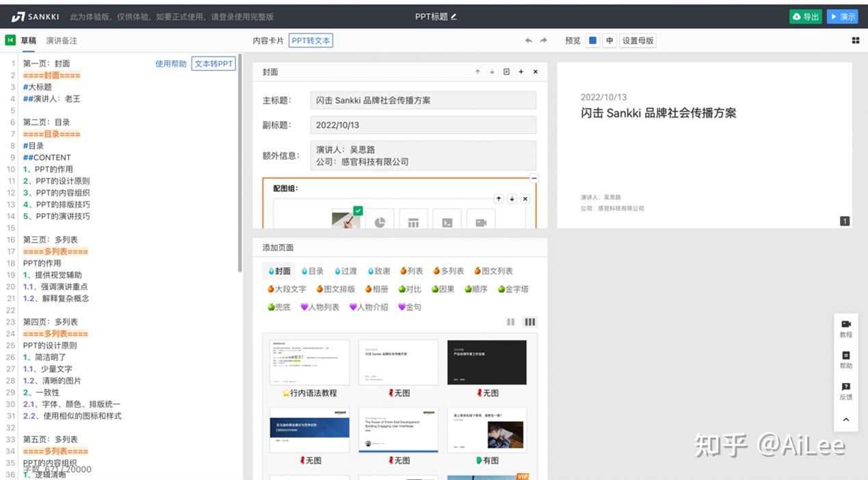
Task: Select the 顺序 page type
Action: point(476,289)
